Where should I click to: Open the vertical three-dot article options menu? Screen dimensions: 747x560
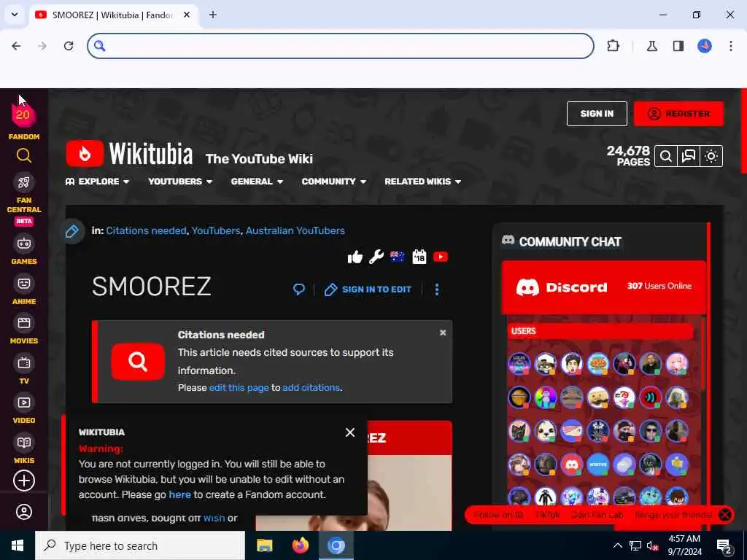[x=437, y=289]
